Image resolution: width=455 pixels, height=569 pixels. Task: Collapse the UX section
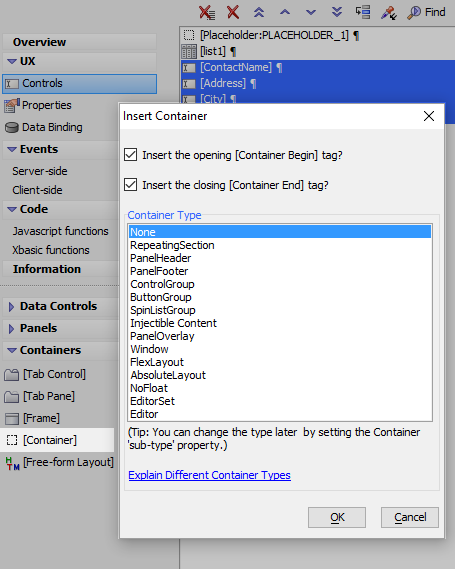point(12,61)
